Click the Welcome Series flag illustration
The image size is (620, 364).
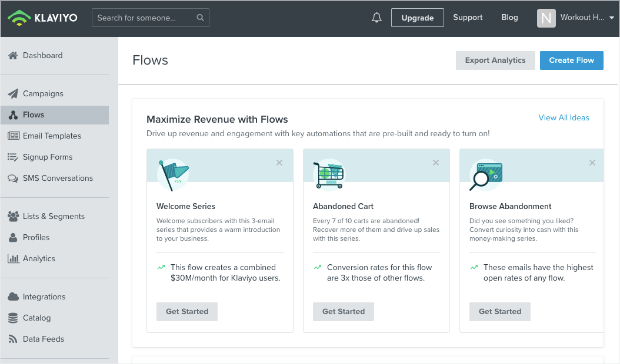point(173,175)
